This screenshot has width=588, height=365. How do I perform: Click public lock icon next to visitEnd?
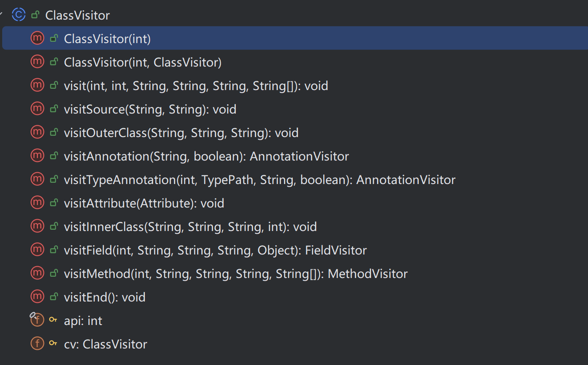[54, 297]
